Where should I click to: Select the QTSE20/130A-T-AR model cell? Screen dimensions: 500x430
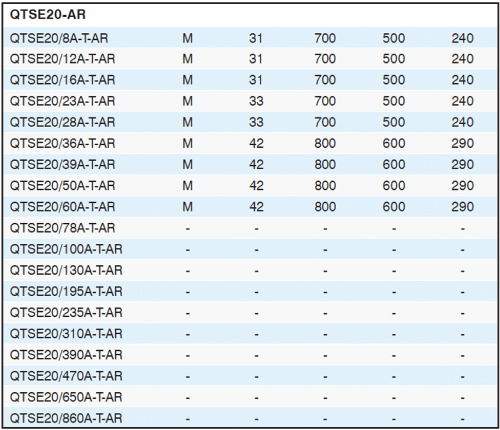pos(66,270)
